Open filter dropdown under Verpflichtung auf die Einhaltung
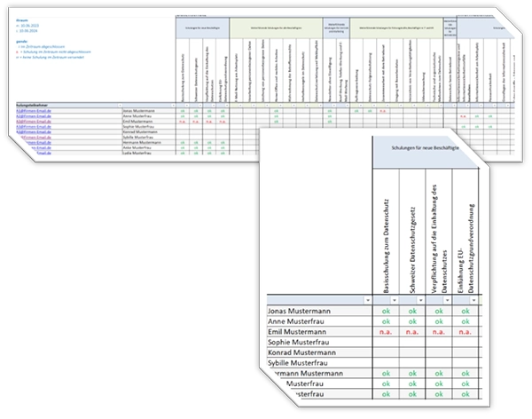Screen dimensions: 532x419 (449, 301)
